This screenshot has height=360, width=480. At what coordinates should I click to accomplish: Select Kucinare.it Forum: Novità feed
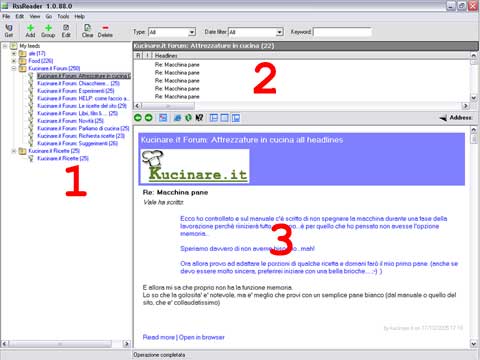tap(70, 121)
